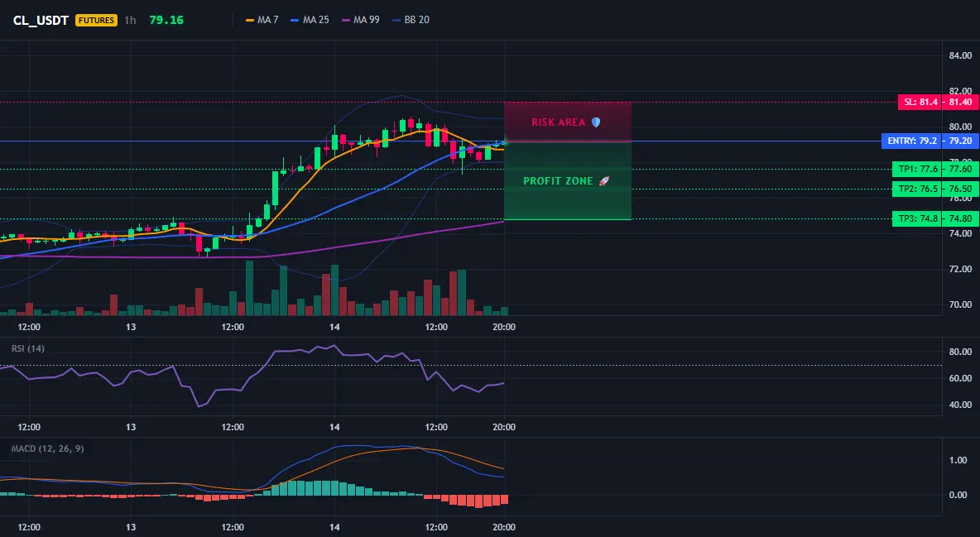980x537 pixels.
Task: Click the RSI 40.00 axis value
Action: coord(961,405)
